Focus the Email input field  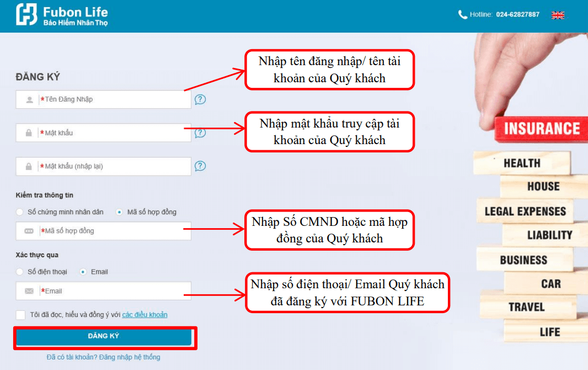click(104, 291)
